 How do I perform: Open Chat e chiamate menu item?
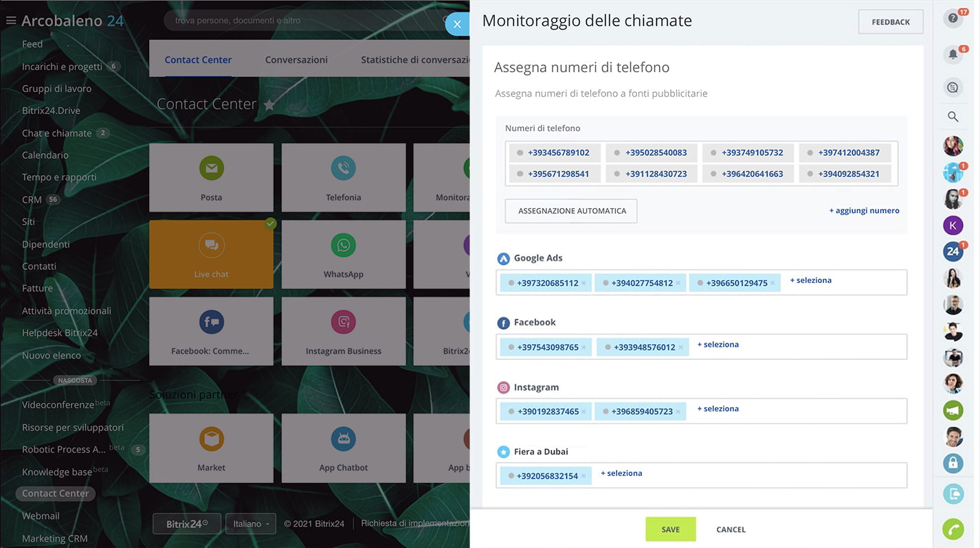point(56,133)
